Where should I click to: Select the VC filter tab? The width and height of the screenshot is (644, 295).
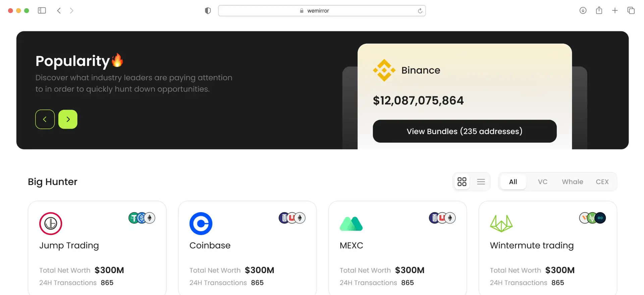[542, 182]
